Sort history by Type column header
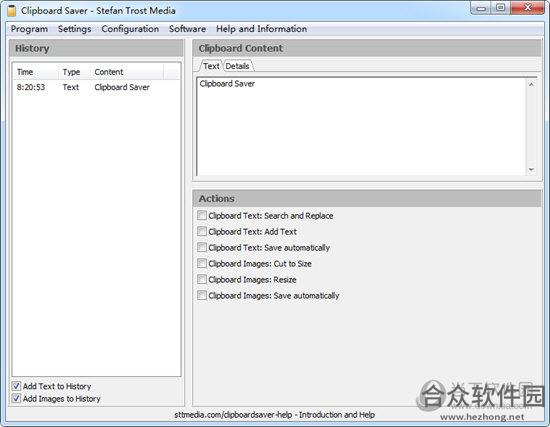This screenshot has height=427, width=550. [74, 72]
